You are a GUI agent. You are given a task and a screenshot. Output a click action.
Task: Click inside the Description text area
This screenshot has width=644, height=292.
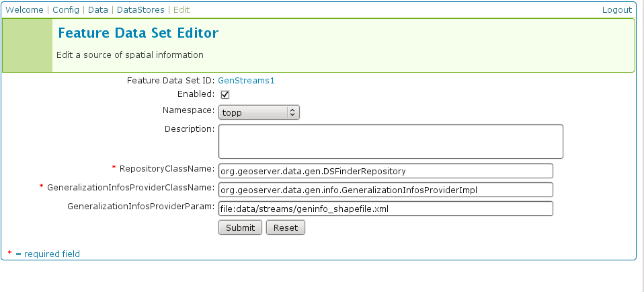click(x=390, y=141)
